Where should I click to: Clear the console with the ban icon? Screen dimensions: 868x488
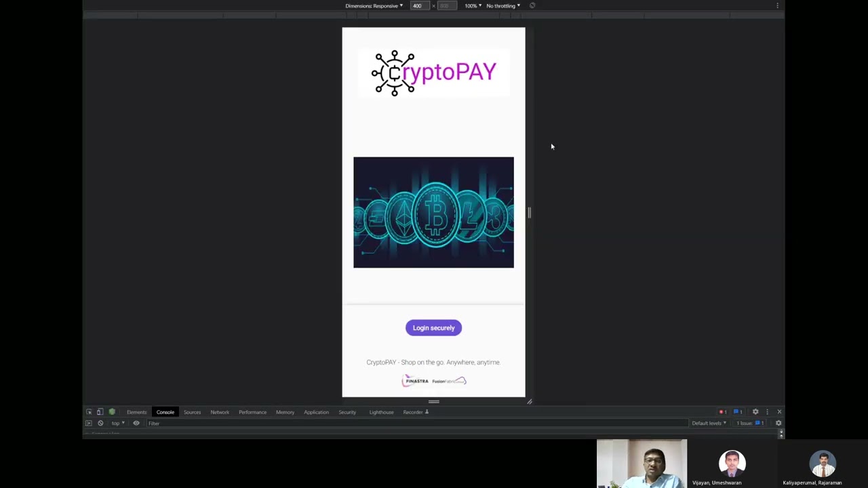(x=100, y=423)
